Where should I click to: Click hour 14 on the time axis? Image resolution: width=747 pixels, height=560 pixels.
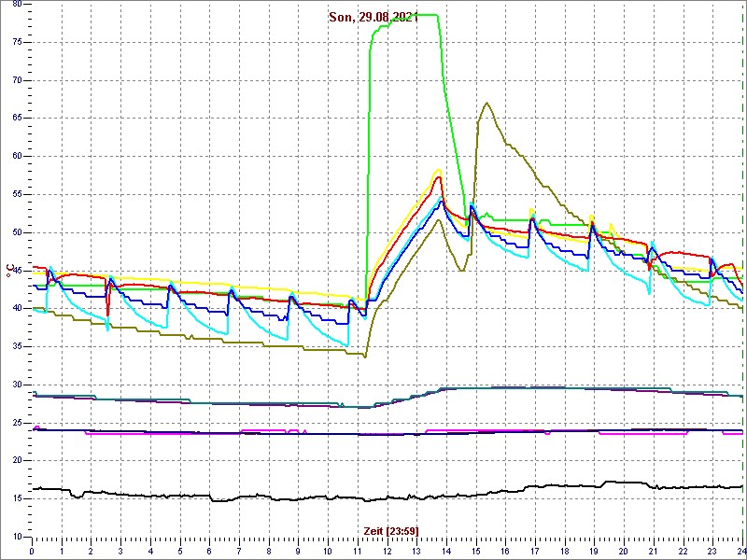point(446,552)
